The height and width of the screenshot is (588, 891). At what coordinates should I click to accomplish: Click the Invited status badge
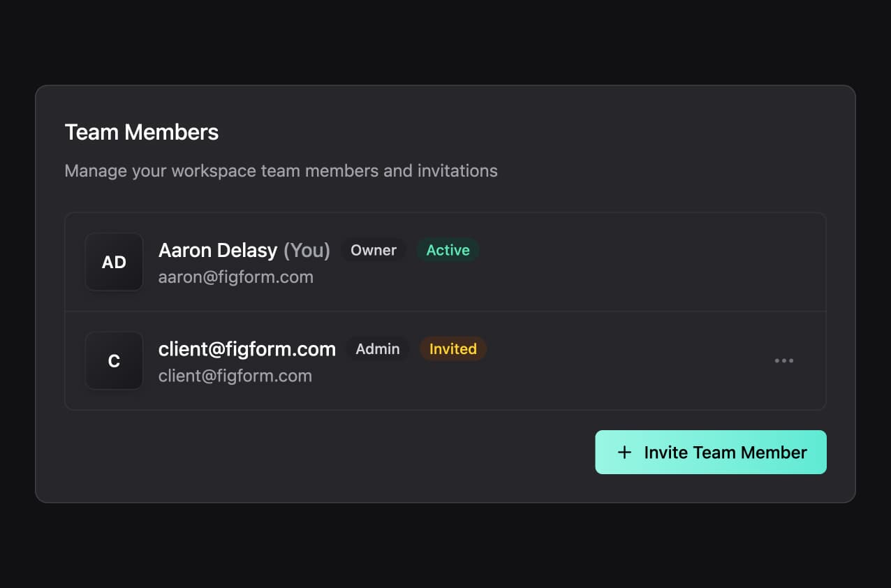[452, 349]
